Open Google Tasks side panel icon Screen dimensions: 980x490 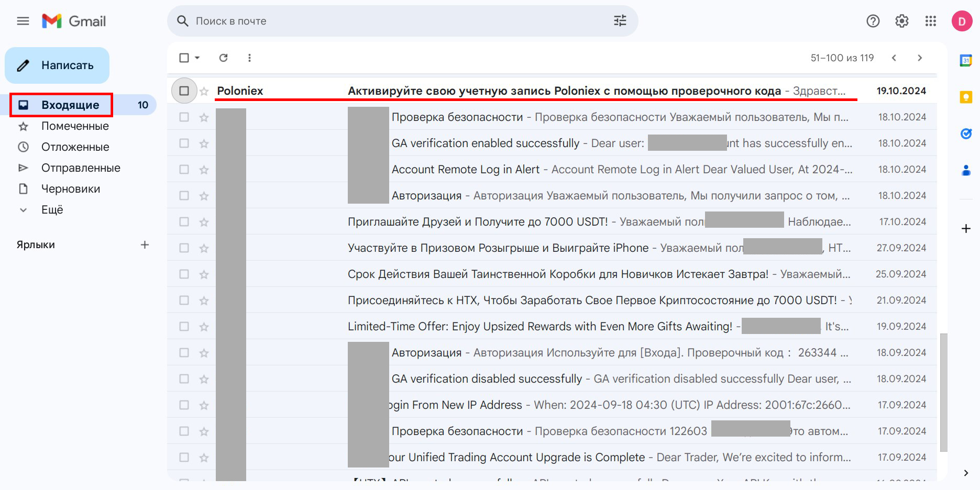966,134
